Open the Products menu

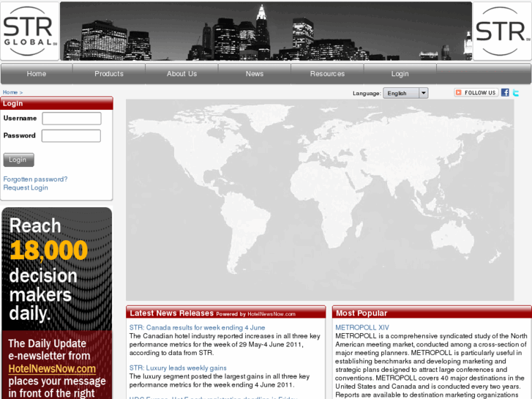(109, 74)
